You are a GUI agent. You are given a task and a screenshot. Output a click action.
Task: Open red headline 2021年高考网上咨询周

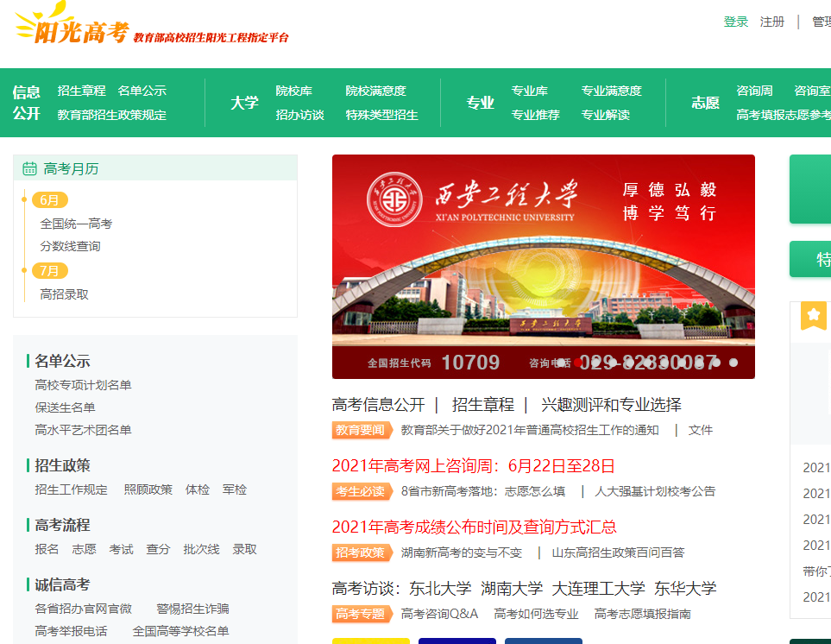tap(473, 466)
